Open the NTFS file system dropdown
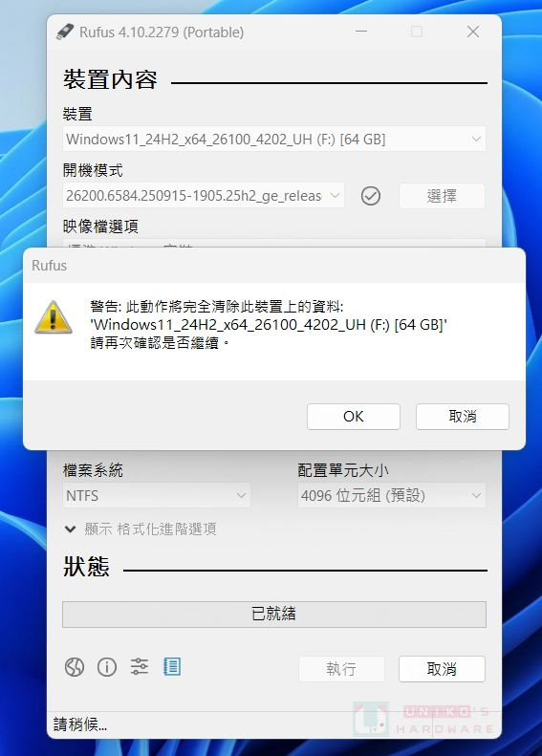Image resolution: width=542 pixels, height=756 pixels. click(157, 496)
